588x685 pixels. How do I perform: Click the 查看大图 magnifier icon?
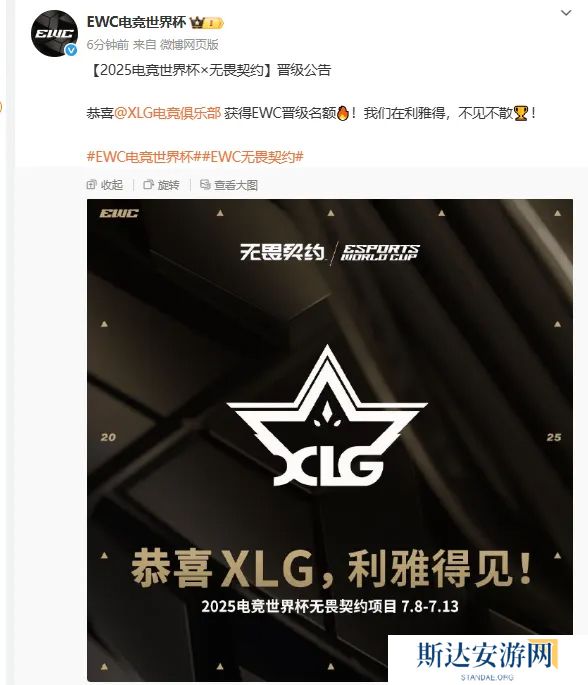click(205, 185)
